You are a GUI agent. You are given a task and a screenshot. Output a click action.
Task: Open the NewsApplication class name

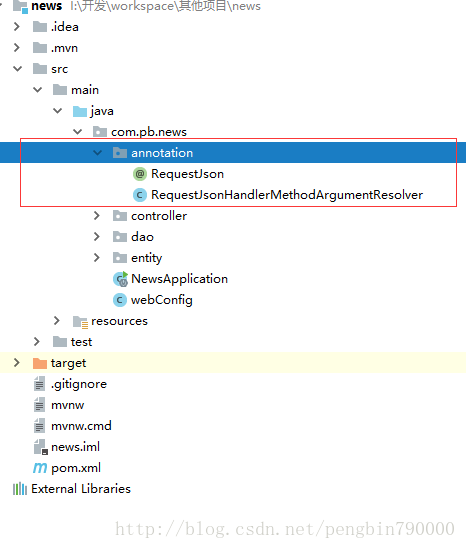180,279
